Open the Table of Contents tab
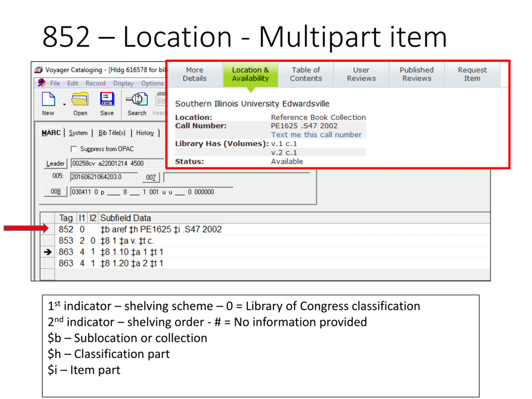Viewport: 532px width, 399px height. pyautogui.click(x=306, y=74)
